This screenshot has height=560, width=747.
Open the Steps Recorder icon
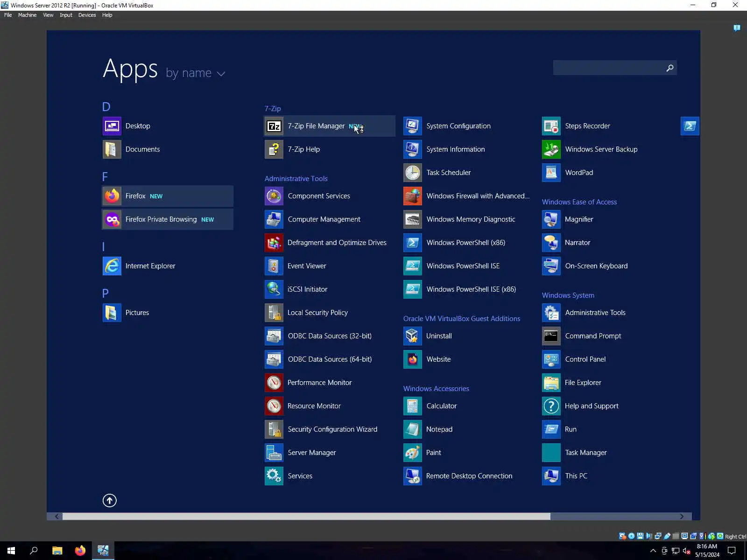[x=551, y=126]
